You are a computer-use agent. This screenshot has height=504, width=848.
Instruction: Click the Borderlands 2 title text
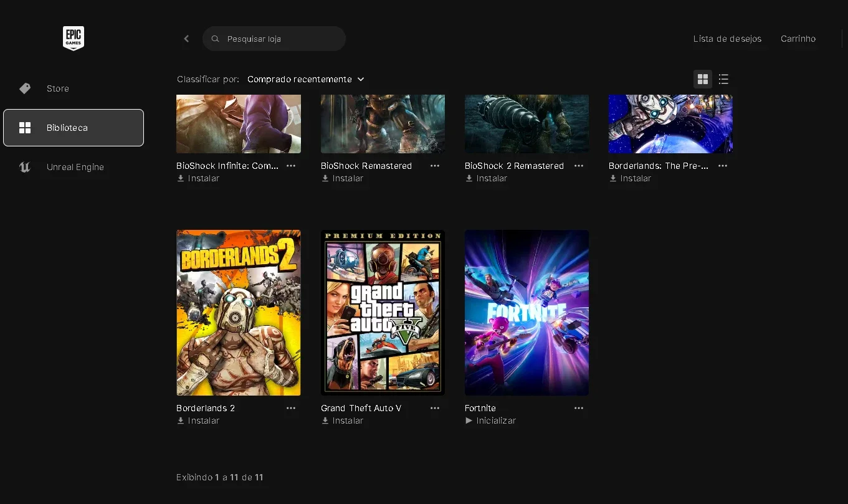point(206,408)
